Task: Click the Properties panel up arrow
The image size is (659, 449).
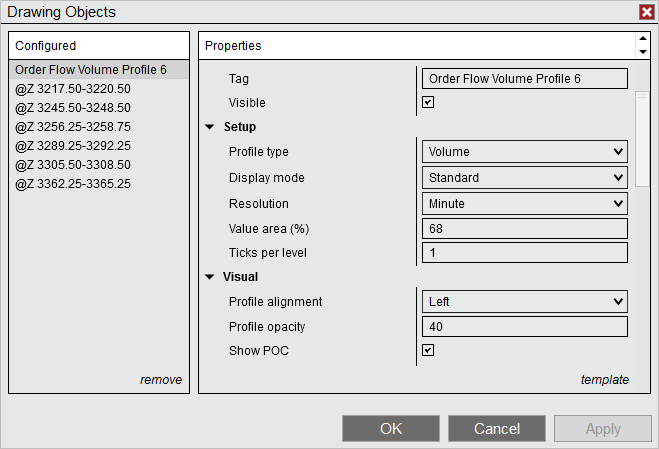Action: [642, 40]
